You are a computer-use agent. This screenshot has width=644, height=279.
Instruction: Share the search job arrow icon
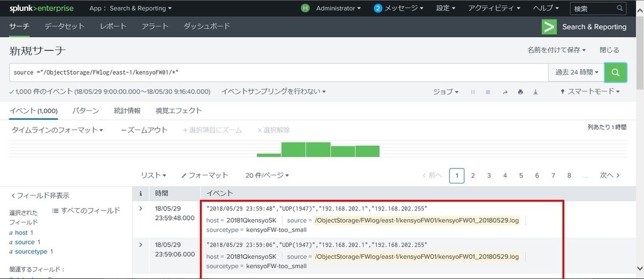pos(505,92)
